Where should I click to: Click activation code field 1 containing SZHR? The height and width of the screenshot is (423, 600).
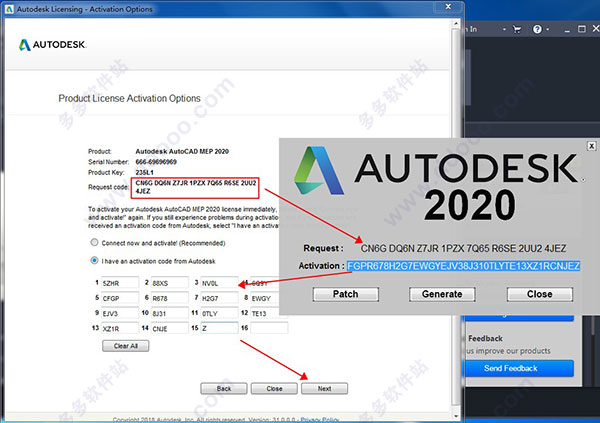point(120,283)
